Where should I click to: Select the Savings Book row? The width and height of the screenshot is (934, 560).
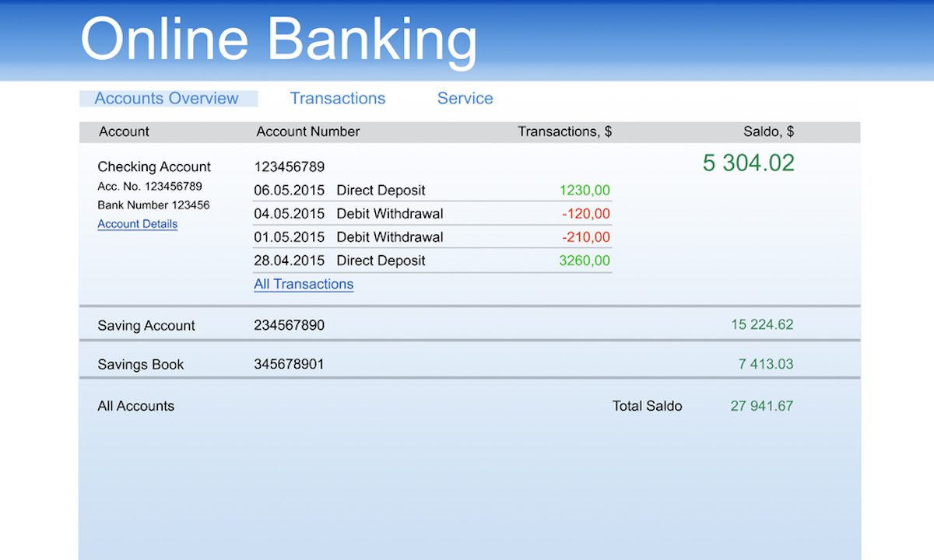[141, 364]
